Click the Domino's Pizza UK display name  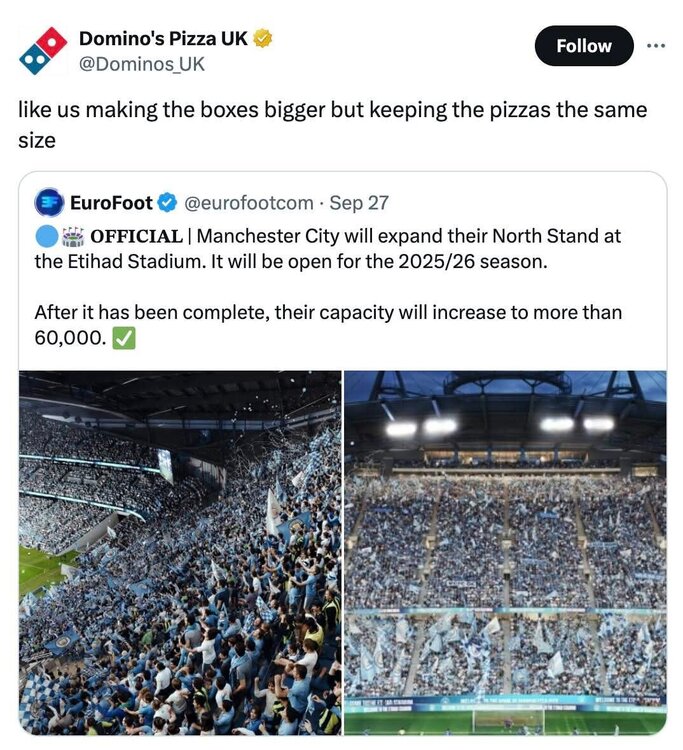[x=163, y=38]
